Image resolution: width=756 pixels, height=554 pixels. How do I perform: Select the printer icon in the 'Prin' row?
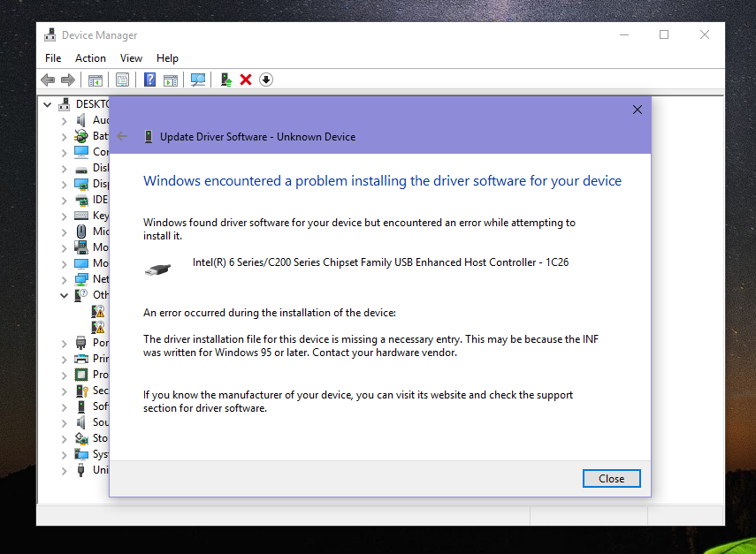tap(81, 359)
